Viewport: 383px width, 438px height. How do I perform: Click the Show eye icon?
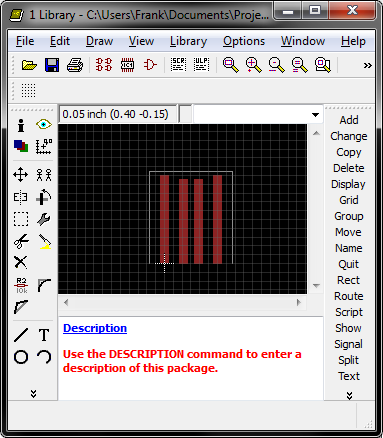pos(44,125)
